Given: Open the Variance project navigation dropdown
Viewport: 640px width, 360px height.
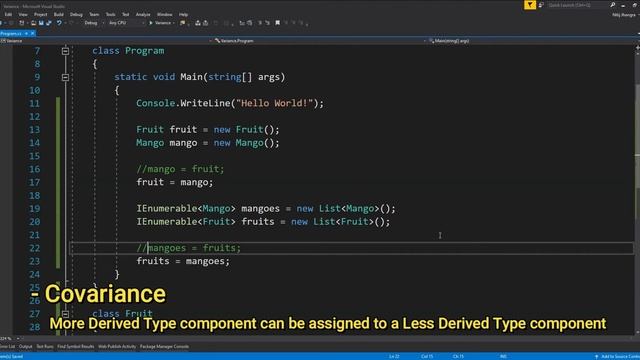Looking at the screenshot, I should (106, 41).
